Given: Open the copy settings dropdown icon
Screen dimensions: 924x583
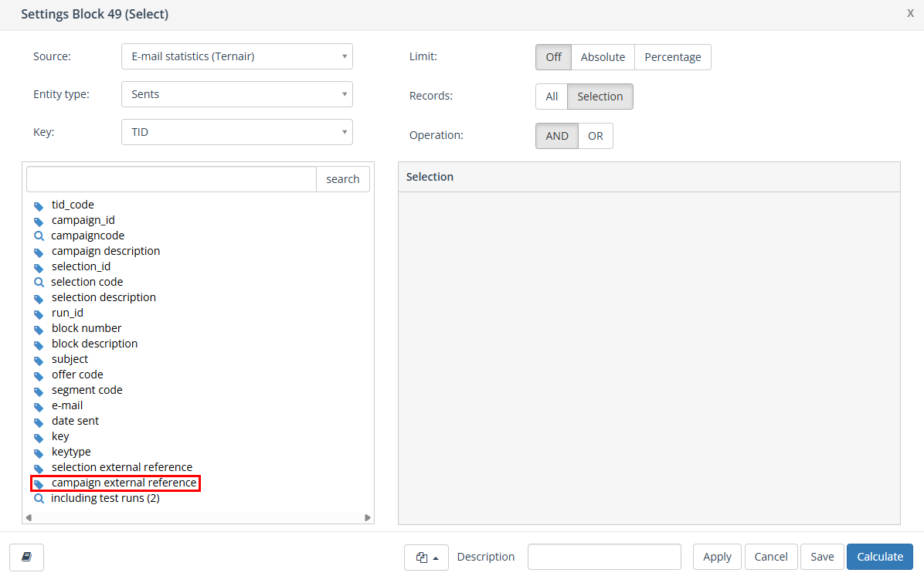Looking at the screenshot, I should point(426,557).
